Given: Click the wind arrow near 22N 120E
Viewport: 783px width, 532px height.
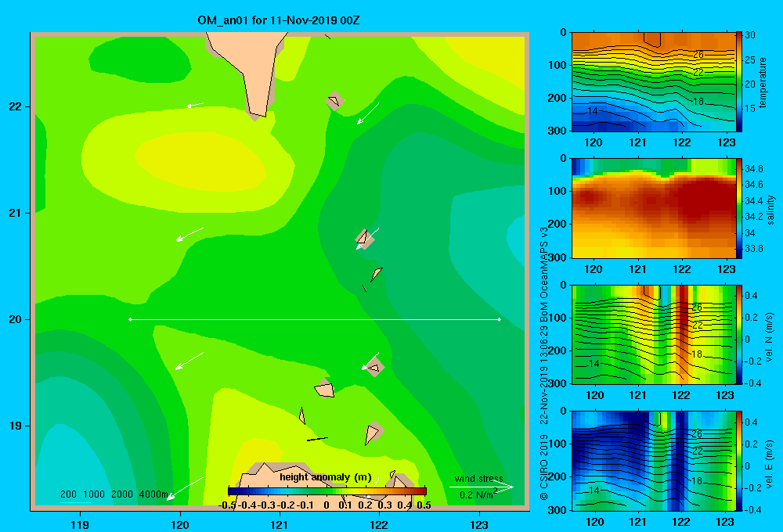Looking at the screenshot, I should tap(195, 105).
